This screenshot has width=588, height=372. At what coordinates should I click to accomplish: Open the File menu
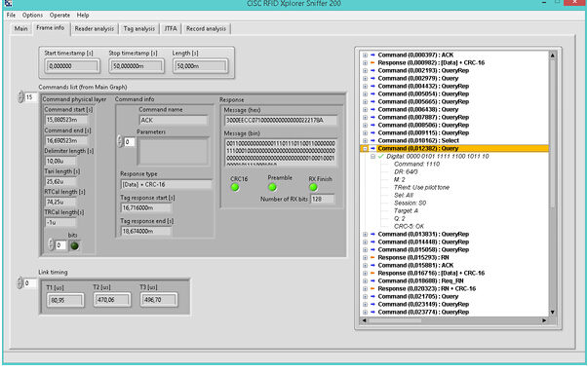pos(11,15)
